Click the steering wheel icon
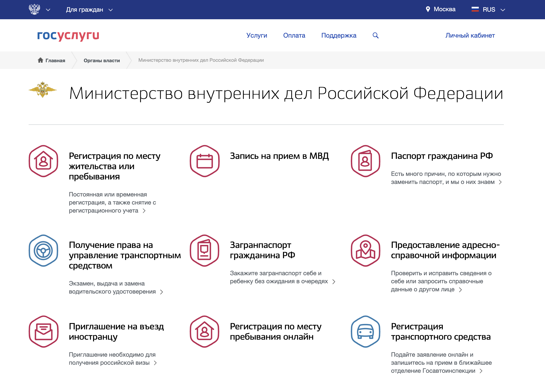Screen dimensions: 545x392 pos(43,251)
